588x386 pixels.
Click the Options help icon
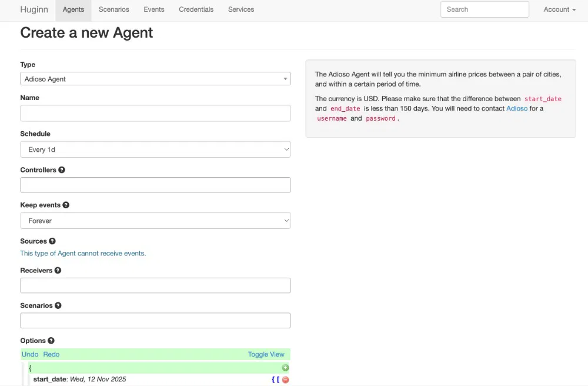pos(51,341)
